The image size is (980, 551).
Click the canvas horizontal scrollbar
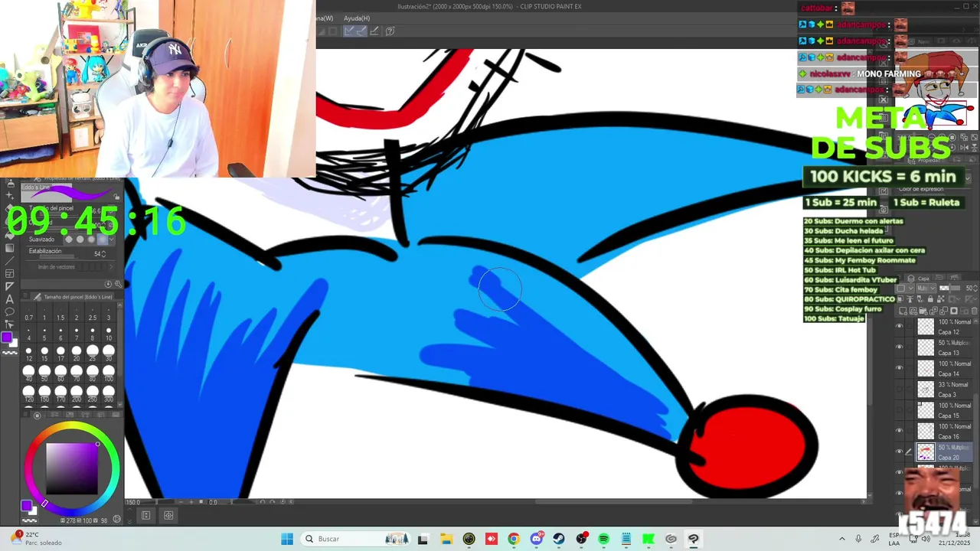(612, 502)
